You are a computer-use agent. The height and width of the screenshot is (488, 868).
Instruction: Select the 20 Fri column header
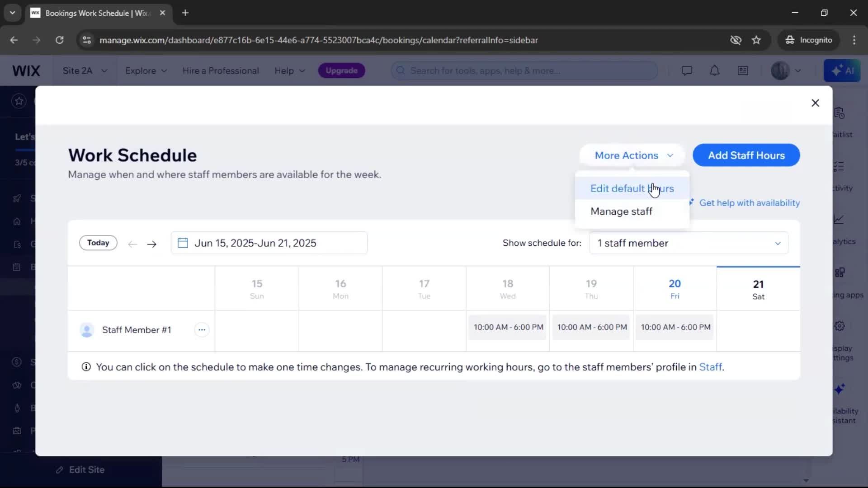tap(675, 289)
